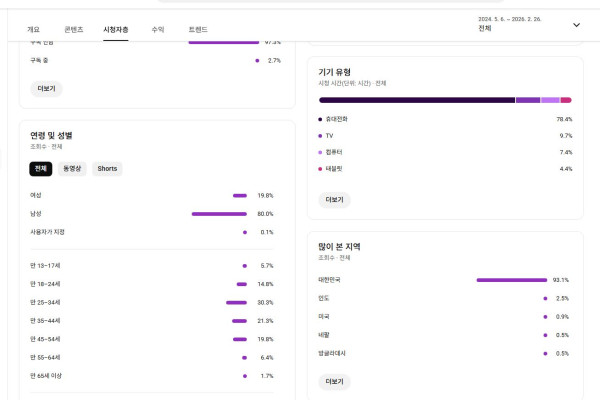Click the 태블릿 legend dot
The height and width of the screenshot is (400, 600).
[x=320, y=169]
